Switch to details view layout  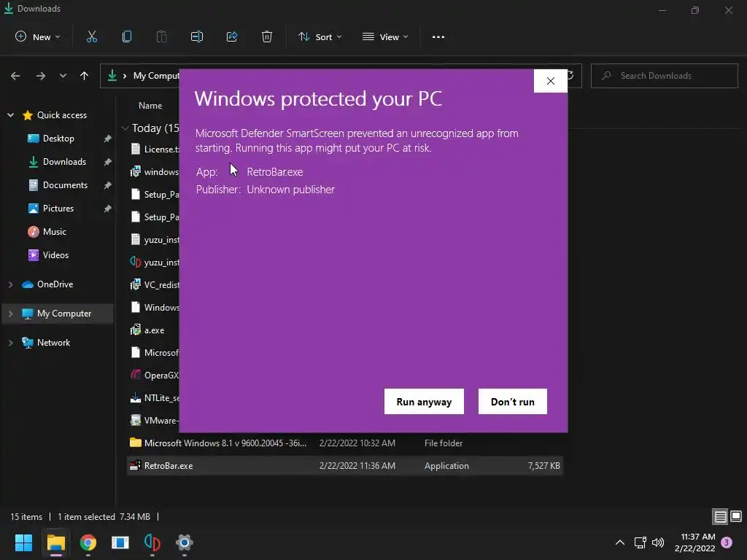pos(720,517)
